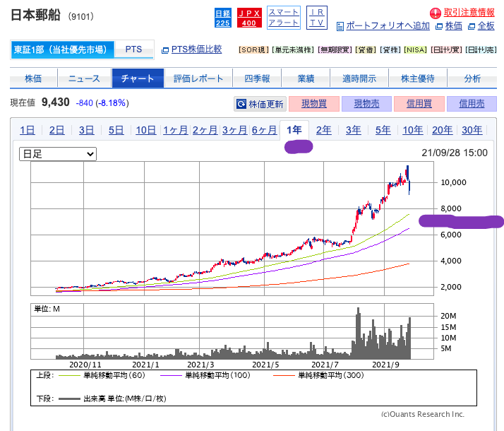The width and height of the screenshot is (504, 431).
Task: Select the 20年 chart period
Action: click(443, 130)
